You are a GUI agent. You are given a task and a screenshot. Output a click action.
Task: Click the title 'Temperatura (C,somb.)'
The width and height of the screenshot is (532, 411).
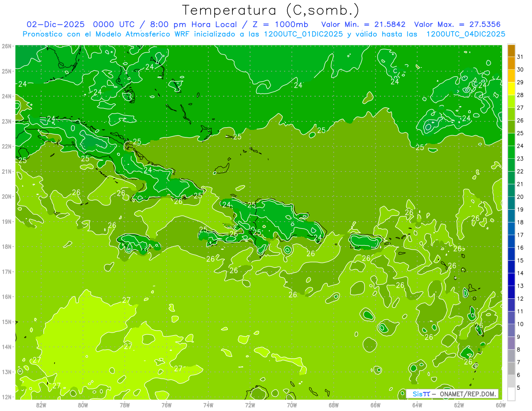coord(271,10)
